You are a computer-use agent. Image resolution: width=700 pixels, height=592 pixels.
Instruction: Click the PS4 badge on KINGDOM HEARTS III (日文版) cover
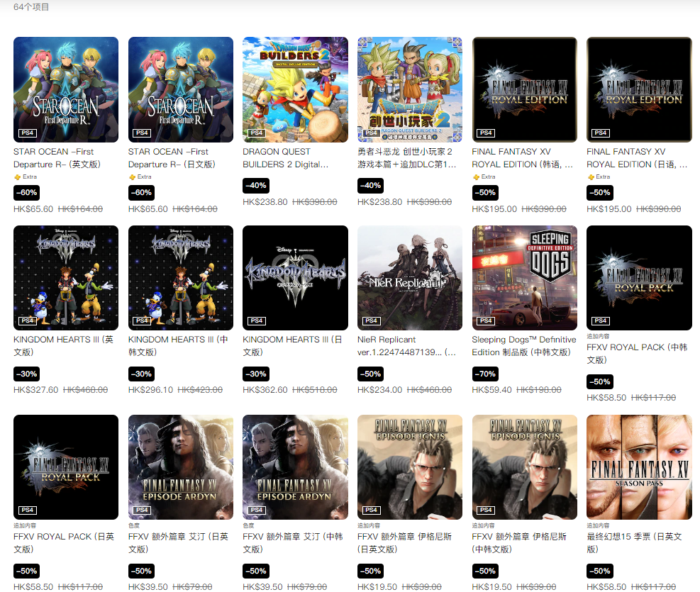(256, 320)
